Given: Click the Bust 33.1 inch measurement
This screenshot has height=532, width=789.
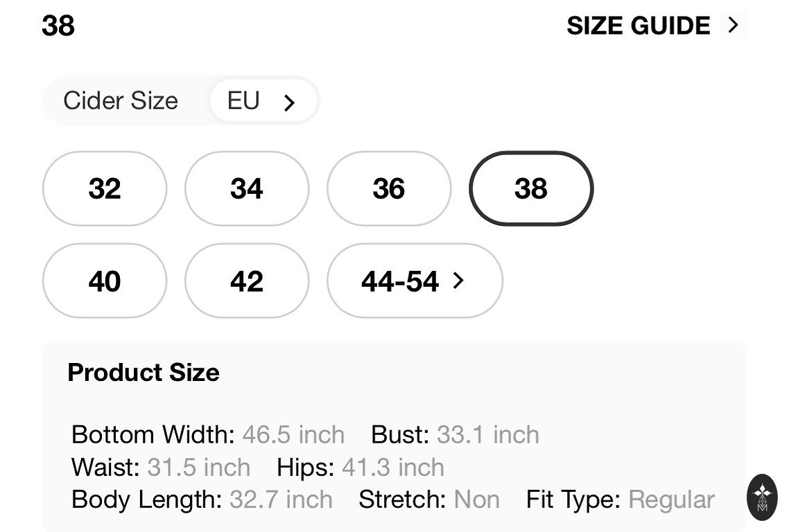Looking at the screenshot, I should tap(487, 435).
